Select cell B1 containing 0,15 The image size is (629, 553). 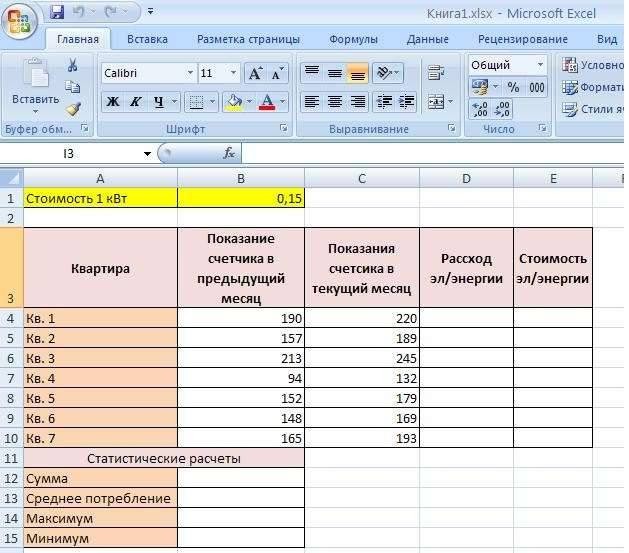(x=240, y=198)
